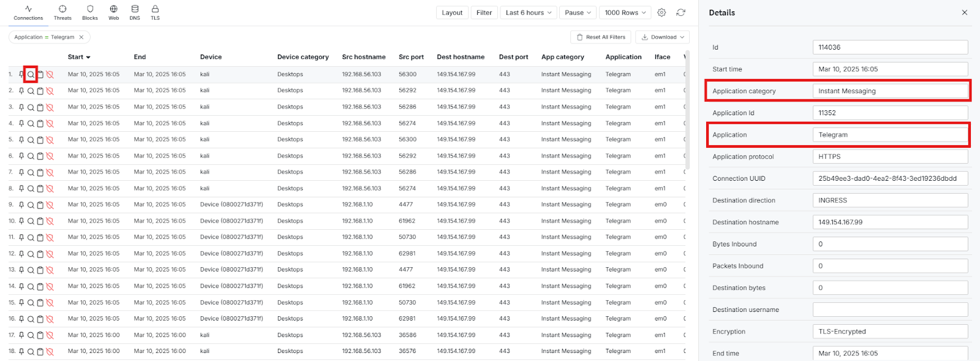This screenshot has height=361, width=980.
Task: Open details magnifier for row 6
Action: 31,156
